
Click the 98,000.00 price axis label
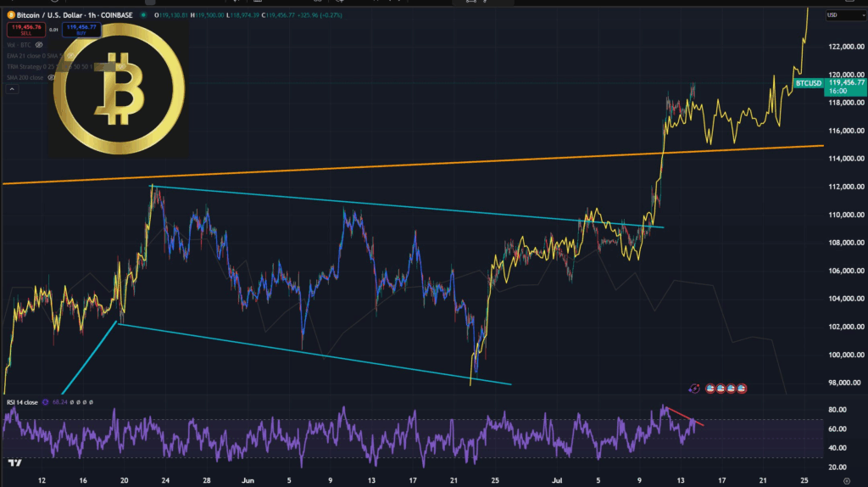click(844, 383)
